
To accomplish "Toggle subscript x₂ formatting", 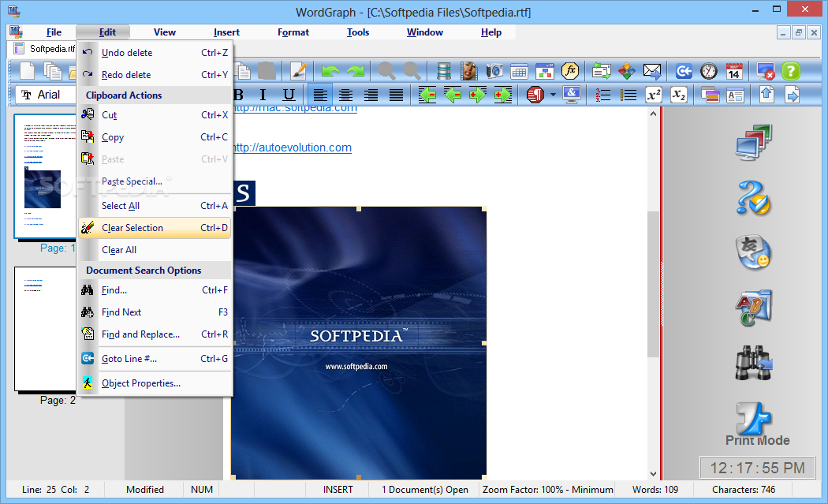I will point(678,95).
